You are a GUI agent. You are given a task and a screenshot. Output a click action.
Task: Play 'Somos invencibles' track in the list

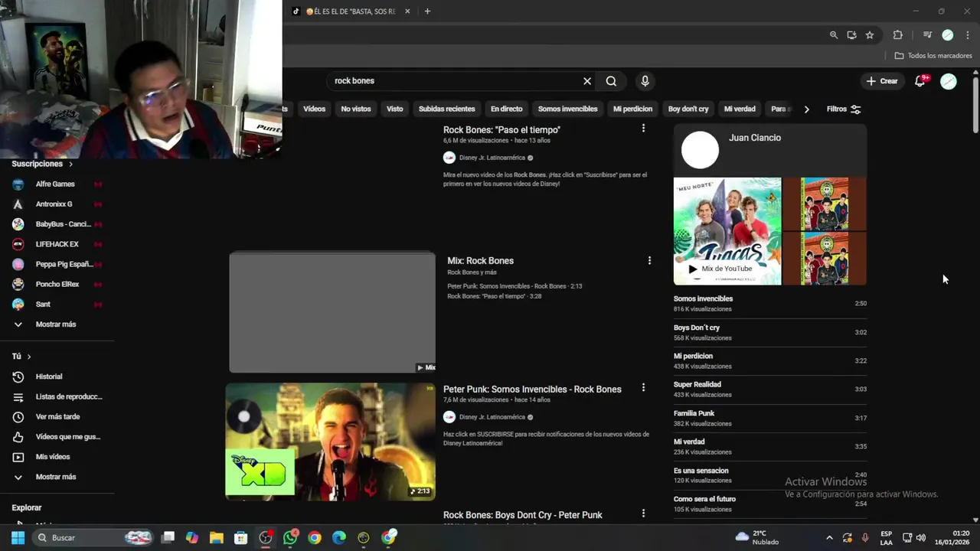point(770,304)
